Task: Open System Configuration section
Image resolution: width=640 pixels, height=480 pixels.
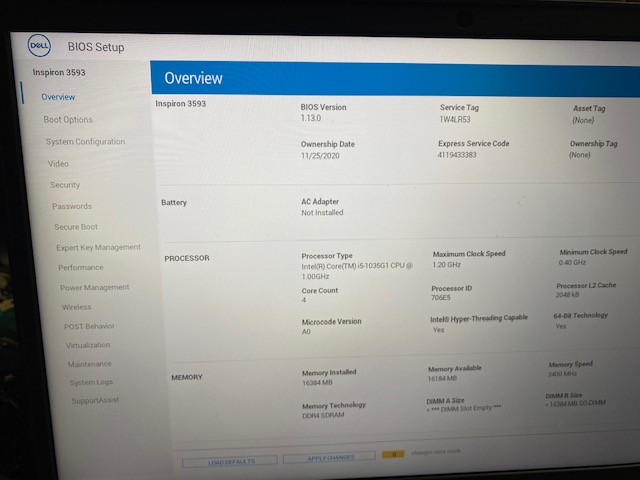Action: [86, 142]
